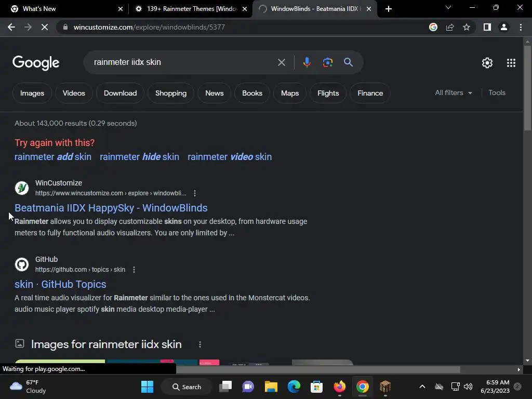Launch File Explorer from the taskbar
This screenshot has width=532, height=399.
(x=271, y=387)
